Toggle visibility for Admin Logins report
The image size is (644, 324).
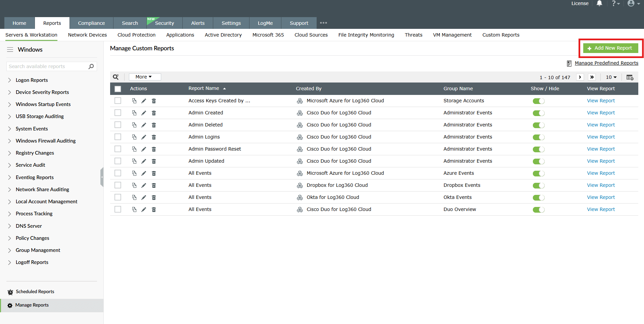coord(539,137)
